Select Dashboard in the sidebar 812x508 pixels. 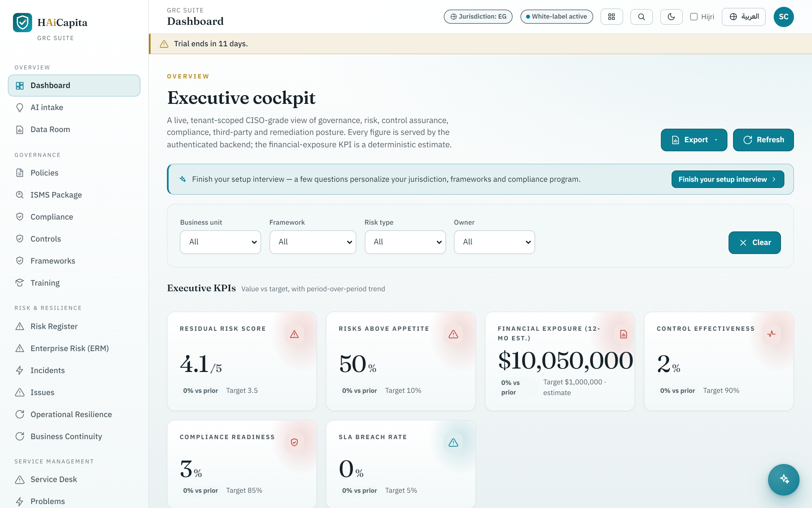click(74, 85)
